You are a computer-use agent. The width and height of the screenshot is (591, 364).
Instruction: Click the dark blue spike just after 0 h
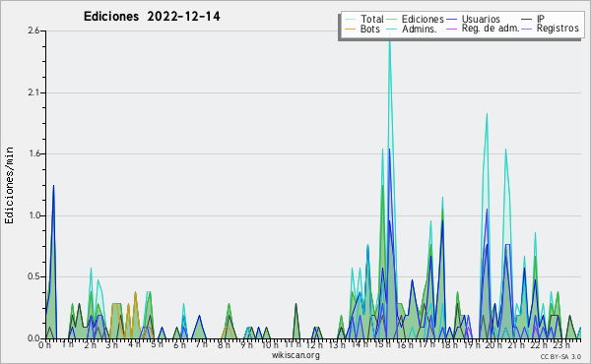coord(53,186)
